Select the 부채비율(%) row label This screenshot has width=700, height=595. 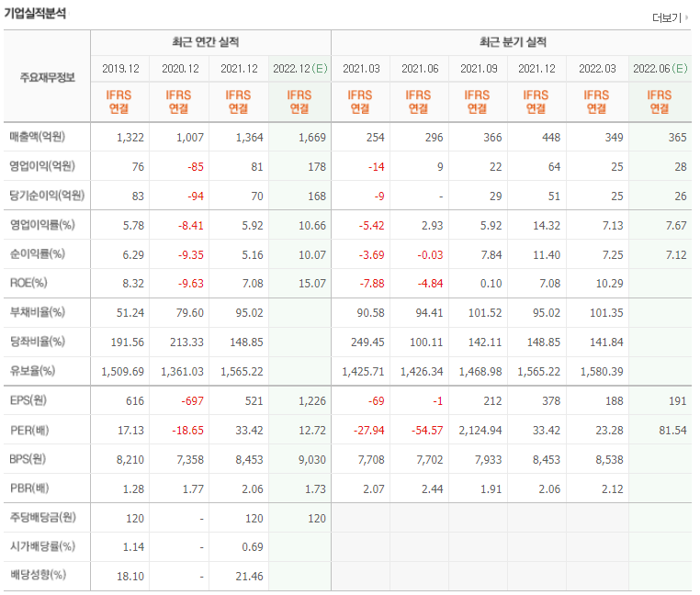tap(38, 312)
